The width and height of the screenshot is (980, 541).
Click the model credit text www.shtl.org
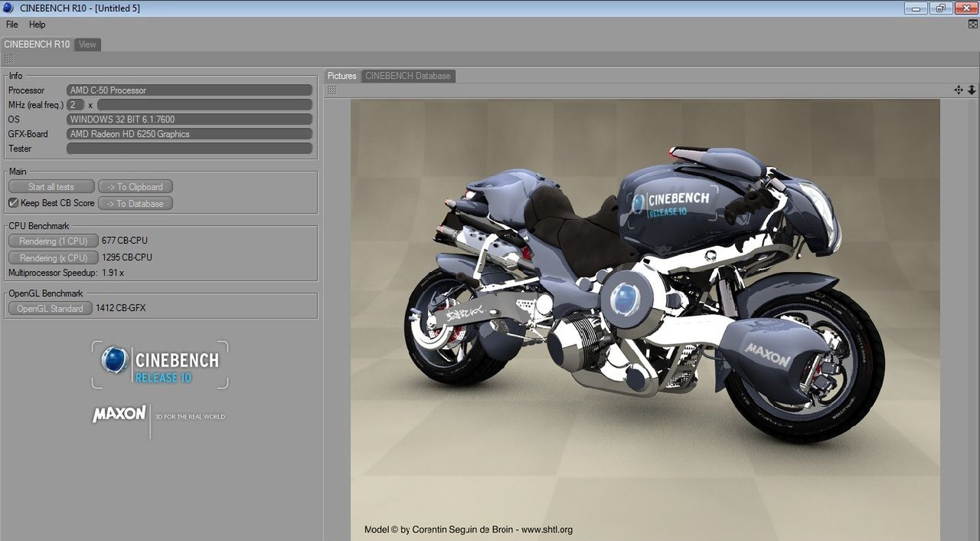click(x=547, y=530)
